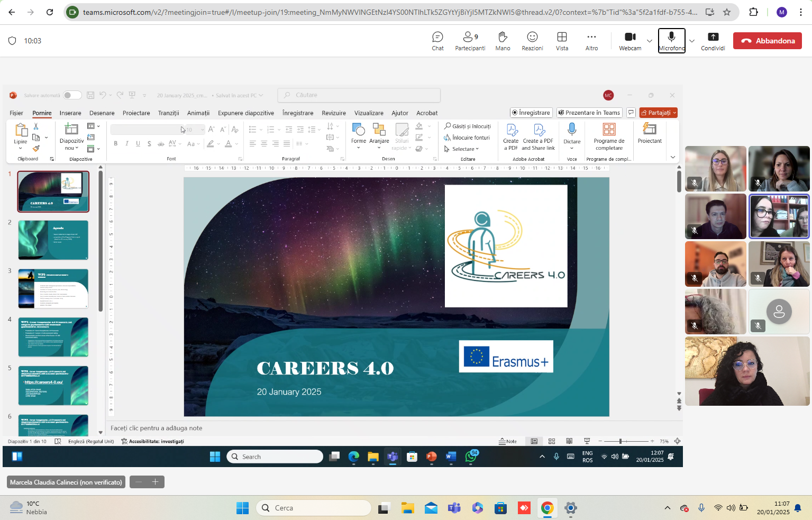Open Forme shapes gallery in ribbon
The image size is (812, 520).
[359, 136]
